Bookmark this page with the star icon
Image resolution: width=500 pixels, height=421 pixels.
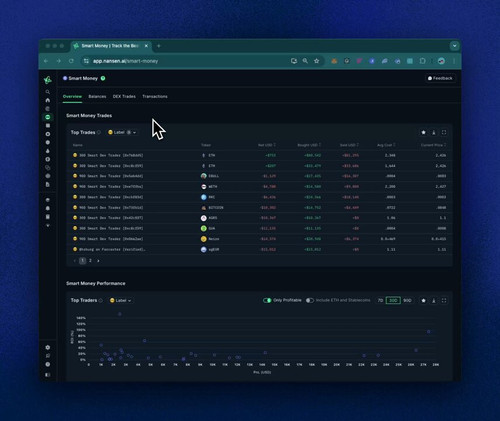click(x=317, y=61)
